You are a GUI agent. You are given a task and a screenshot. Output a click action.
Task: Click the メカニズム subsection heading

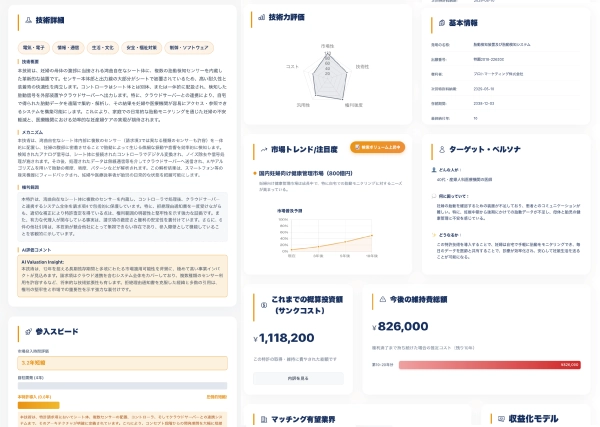pyautogui.click(x=33, y=132)
